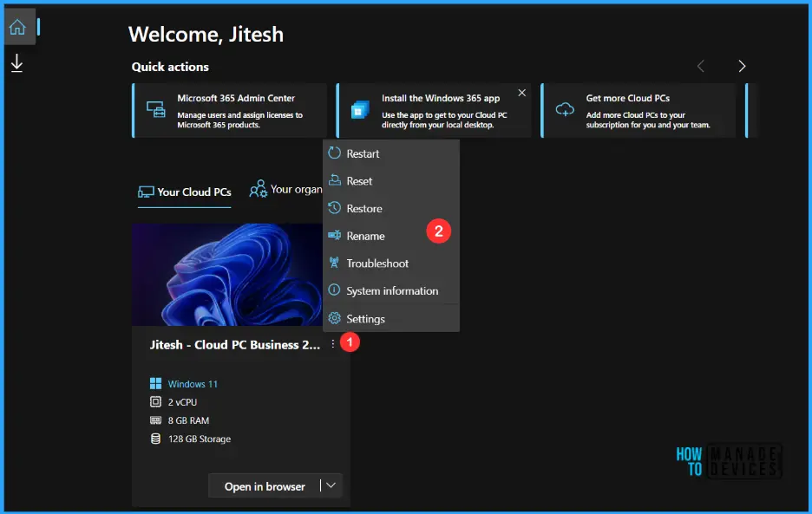This screenshot has width=812, height=514.
Task: Click the System information info icon
Action: click(x=335, y=290)
